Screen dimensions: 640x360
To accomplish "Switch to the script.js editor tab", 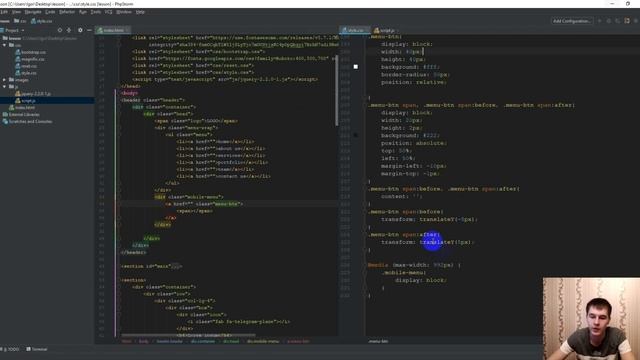I will (x=384, y=30).
